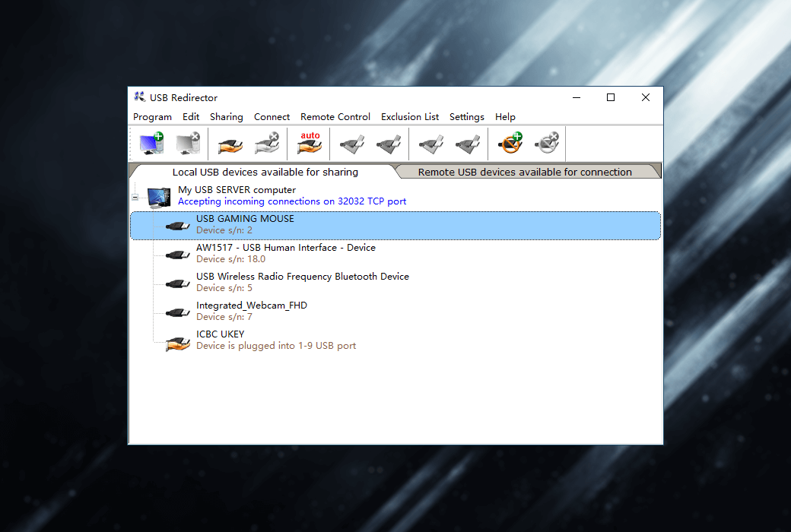Click the AW1517 USB Human Interface Device entry
Image resolution: width=791 pixels, height=532 pixels.
point(285,252)
